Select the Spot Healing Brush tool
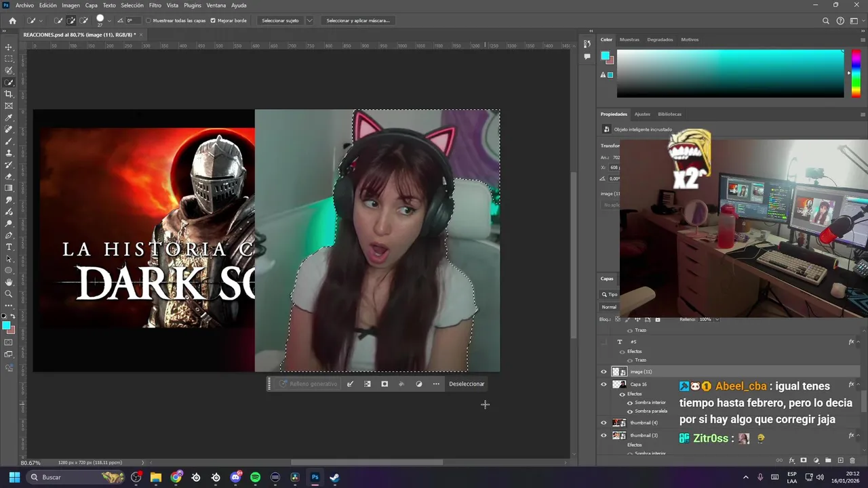The width and height of the screenshot is (868, 488). point(9,129)
